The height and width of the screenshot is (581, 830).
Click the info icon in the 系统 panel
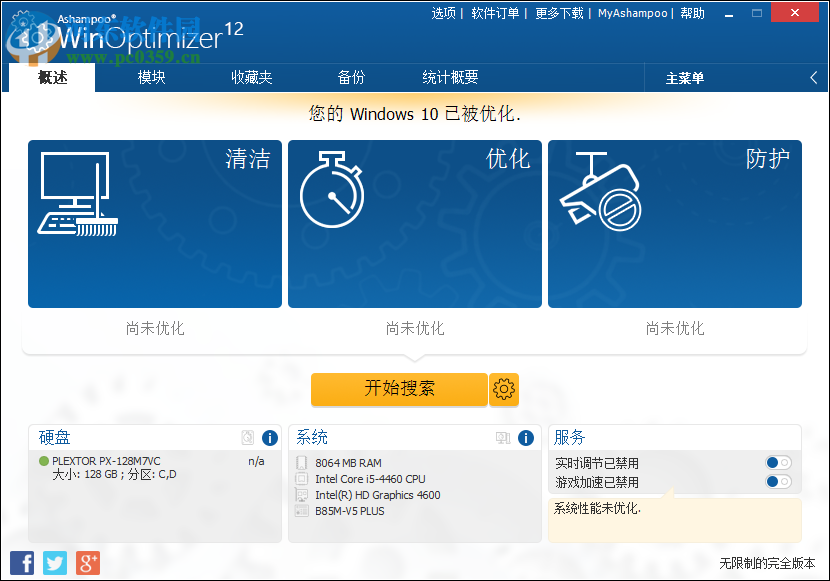pos(525,438)
